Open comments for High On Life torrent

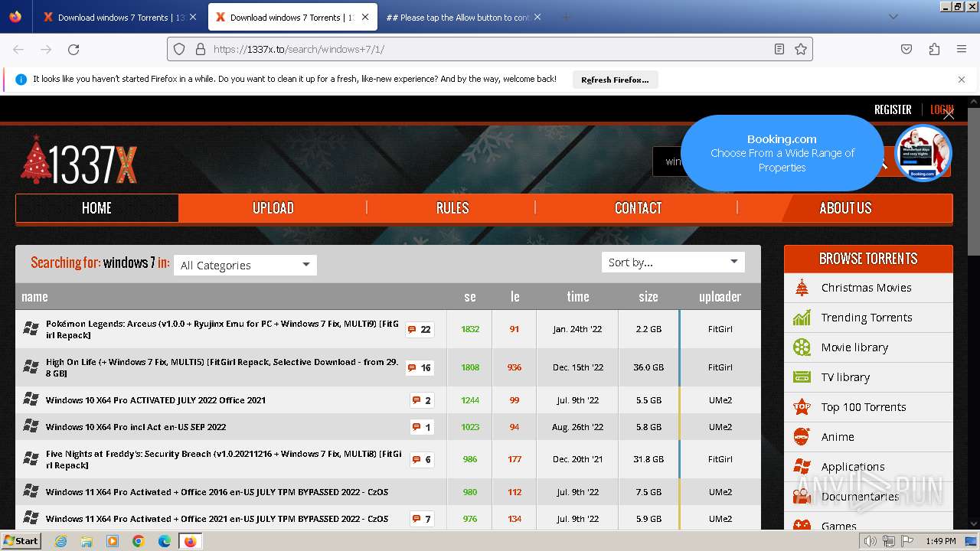click(x=420, y=368)
